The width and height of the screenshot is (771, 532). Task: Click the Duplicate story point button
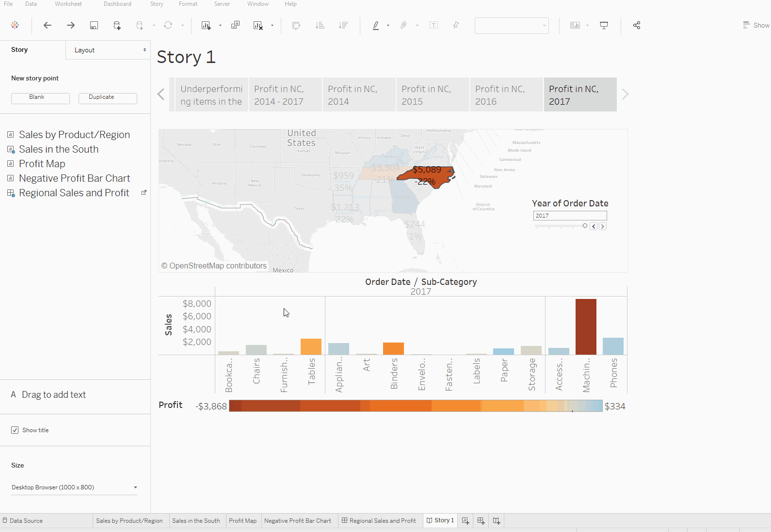tap(108, 98)
